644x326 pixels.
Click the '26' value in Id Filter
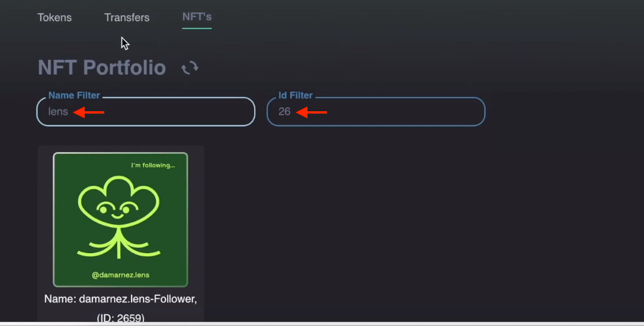[x=284, y=112]
